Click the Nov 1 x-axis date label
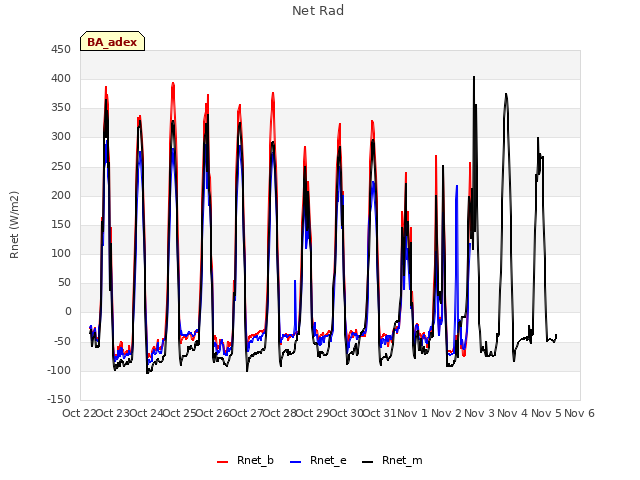Screen dimensions: 640x480 tap(413, 413)
